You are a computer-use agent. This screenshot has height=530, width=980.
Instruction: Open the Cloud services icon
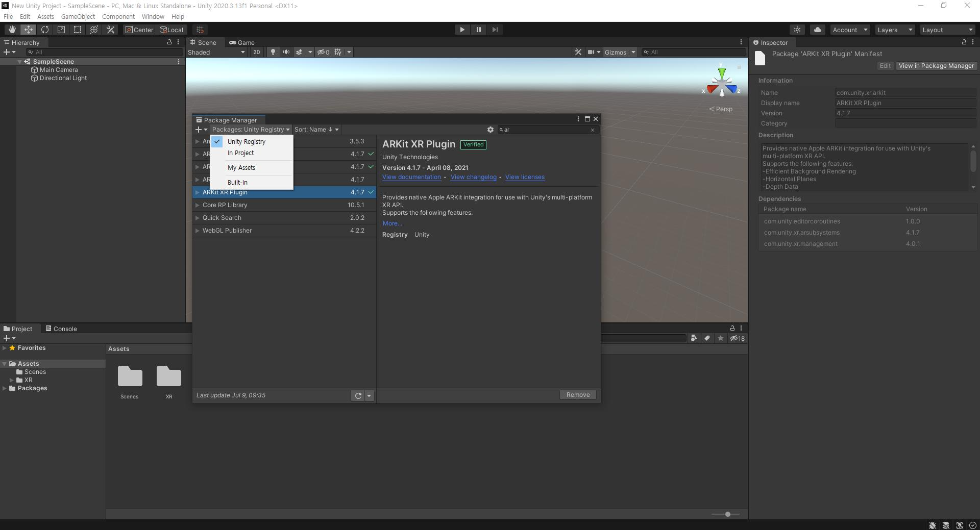tap(817, 30)
